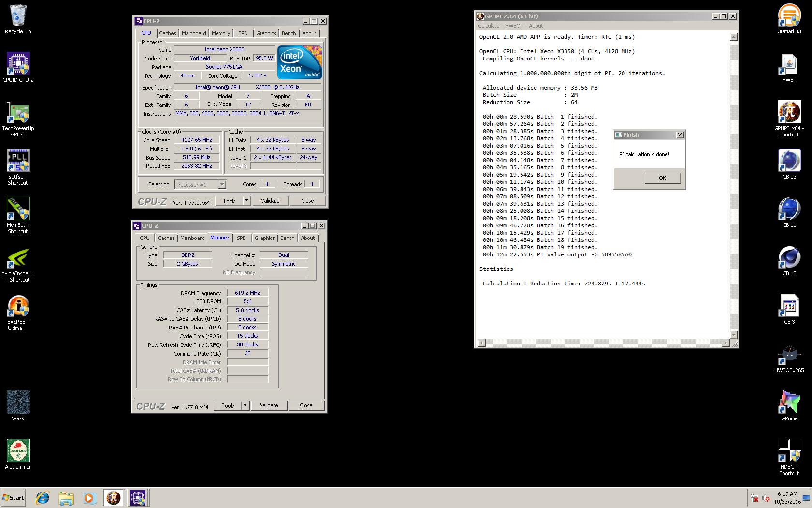Open the Recycle Bin desktop icon

(18, 19)
